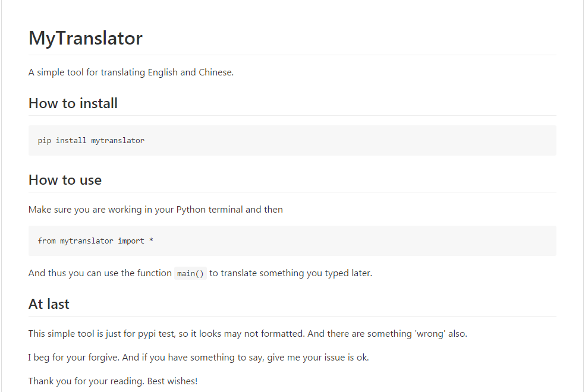Click the How to install heading
The height and width of the screenshot is (392, 585).
point(73,103)
